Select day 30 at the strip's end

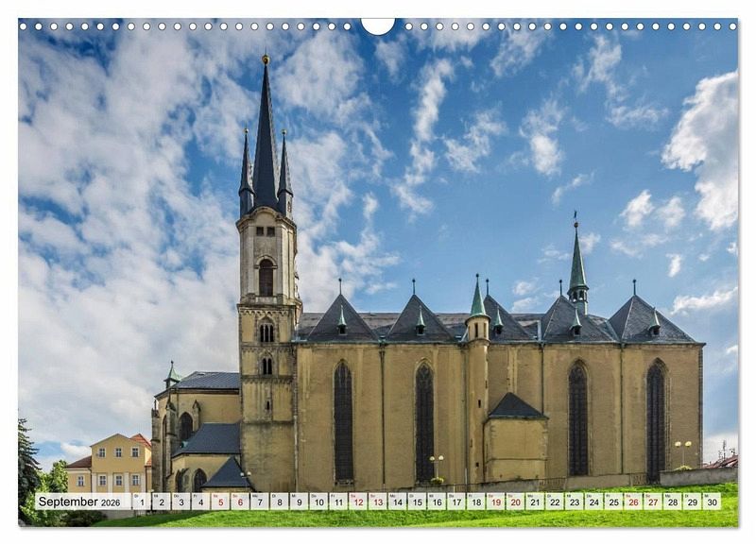(x=712, y=502)
